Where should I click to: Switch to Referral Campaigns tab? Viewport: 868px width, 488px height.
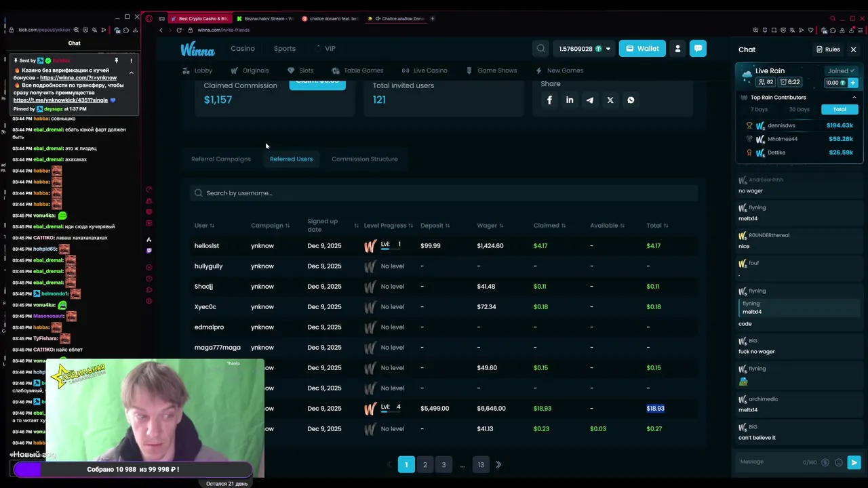[221, 159]
